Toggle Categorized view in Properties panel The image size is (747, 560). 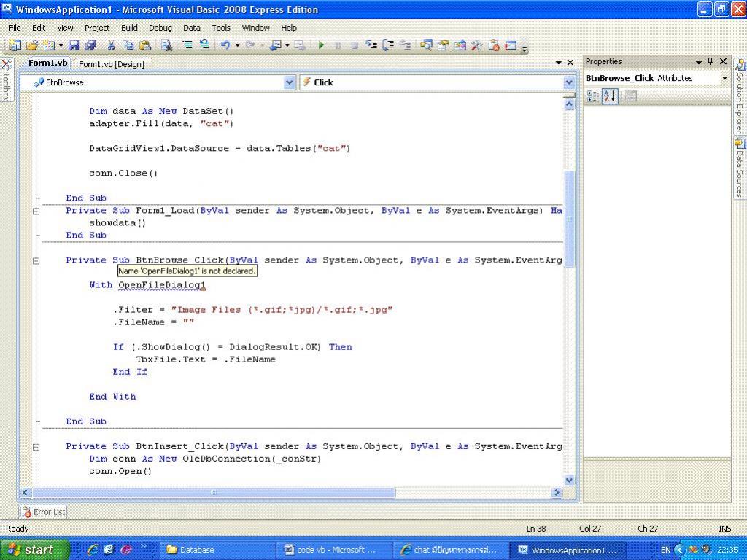[x=592, y=96]
